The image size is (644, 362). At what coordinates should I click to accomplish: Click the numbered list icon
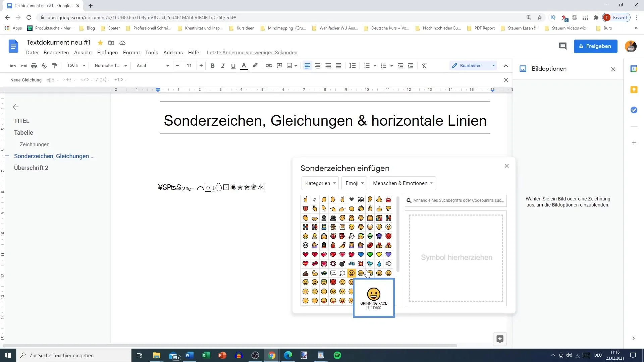pos(367,66)
